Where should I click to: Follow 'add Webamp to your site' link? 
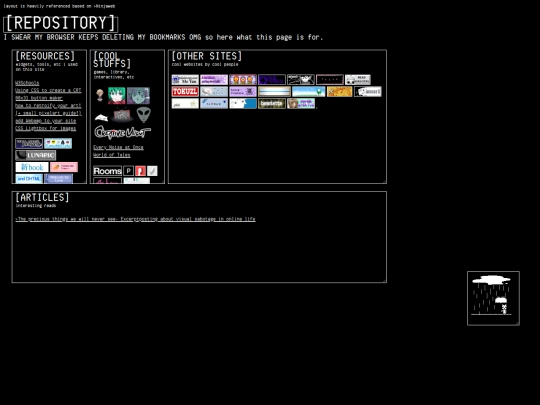(x=45, y=121)
